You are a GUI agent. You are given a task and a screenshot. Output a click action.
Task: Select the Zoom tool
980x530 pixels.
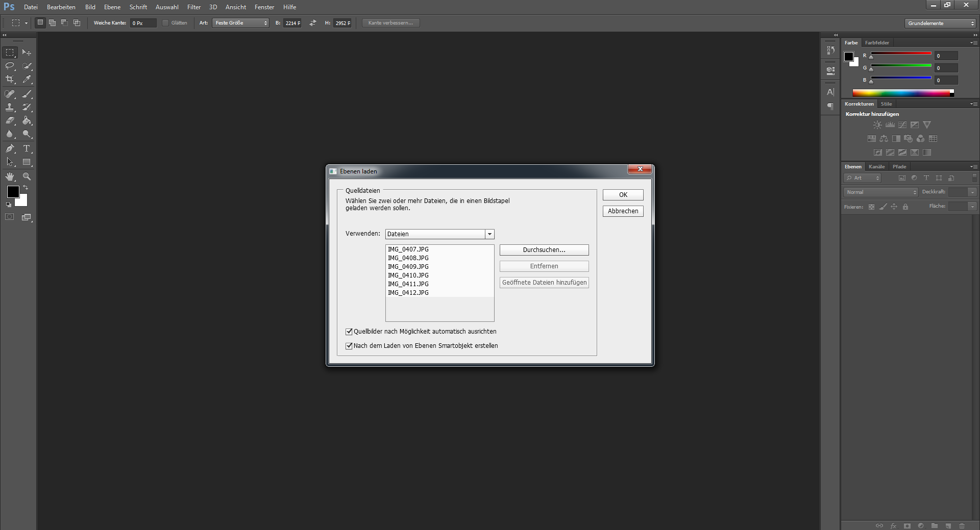coord(27,176)
